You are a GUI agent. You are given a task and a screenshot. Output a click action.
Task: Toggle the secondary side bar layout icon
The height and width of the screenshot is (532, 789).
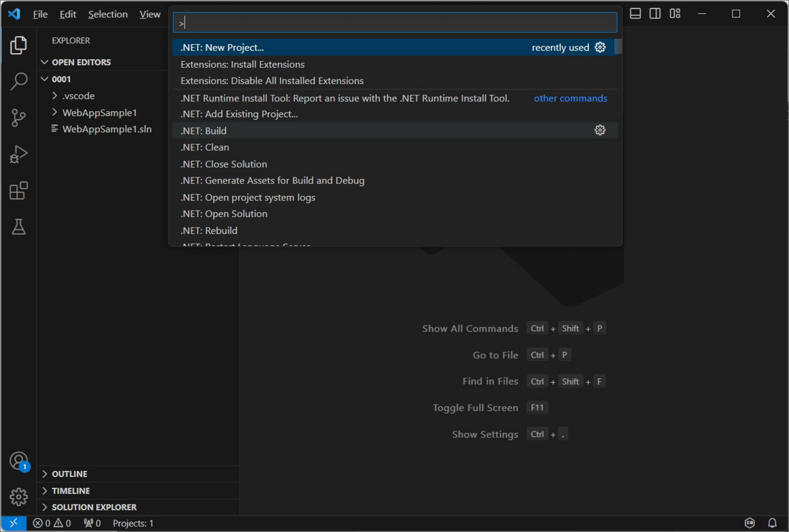[x=655, y=14]
